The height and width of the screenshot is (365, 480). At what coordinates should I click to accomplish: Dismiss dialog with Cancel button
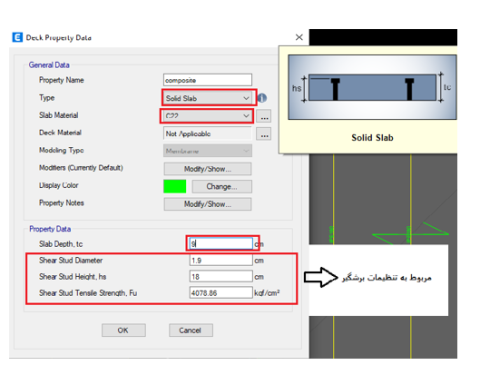point(191,330)
